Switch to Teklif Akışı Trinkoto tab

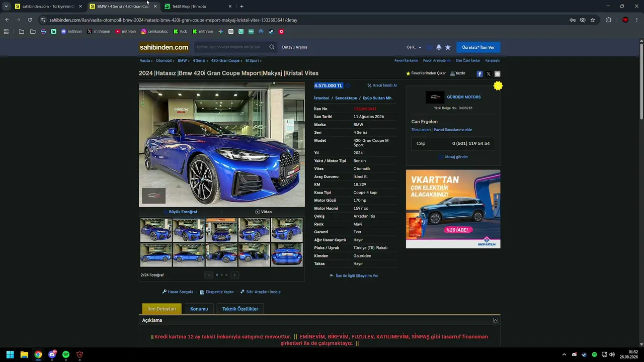[198, 7]
